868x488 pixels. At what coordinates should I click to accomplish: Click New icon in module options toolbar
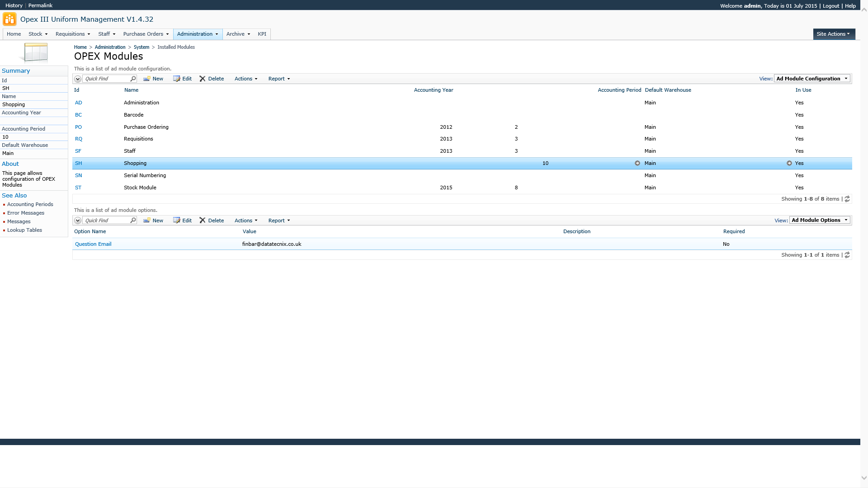[147, 221]
